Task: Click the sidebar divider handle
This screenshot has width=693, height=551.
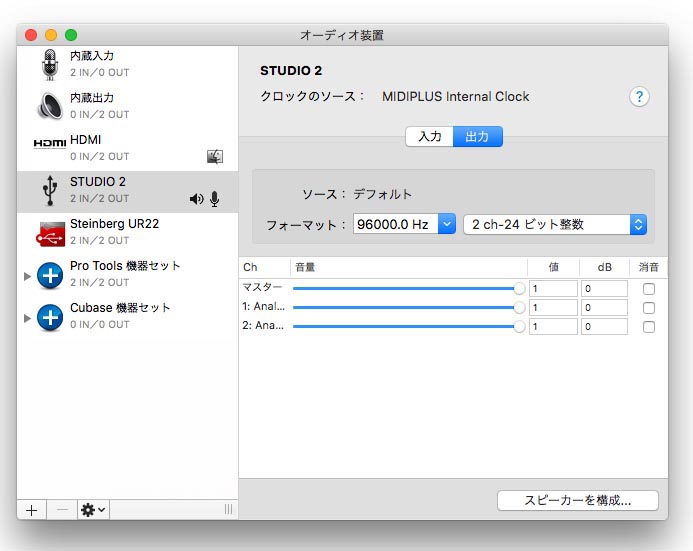Action: pyautogui.click(x=228, y=509)
